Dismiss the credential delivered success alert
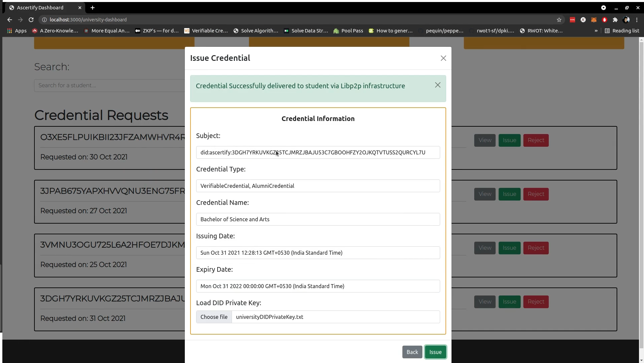Viewport: 644px width, 363px height. tap(437, 85)
